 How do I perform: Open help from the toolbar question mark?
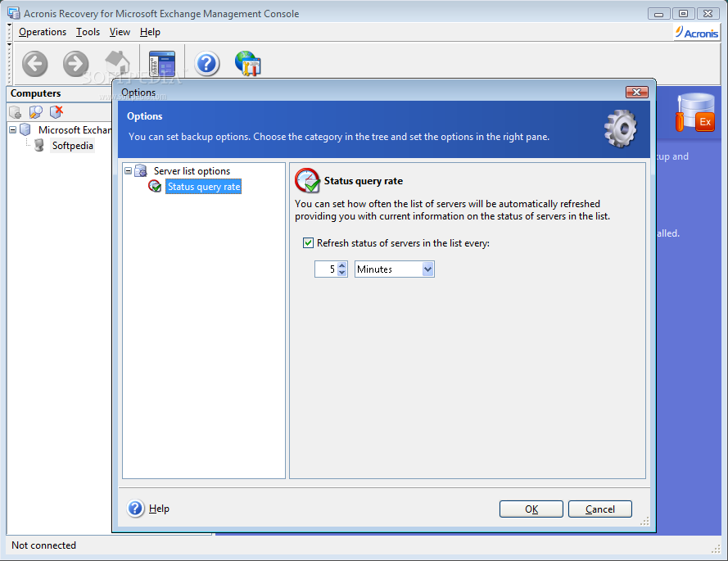tap(206, 64)
